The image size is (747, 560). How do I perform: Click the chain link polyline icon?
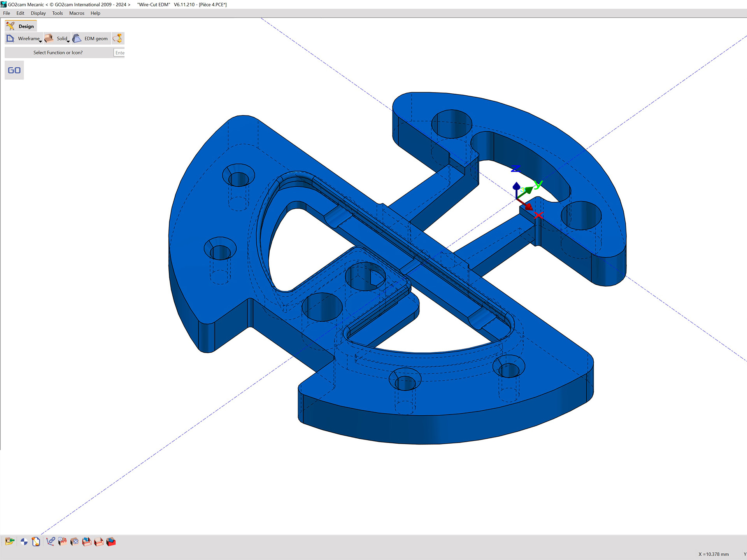51,541
